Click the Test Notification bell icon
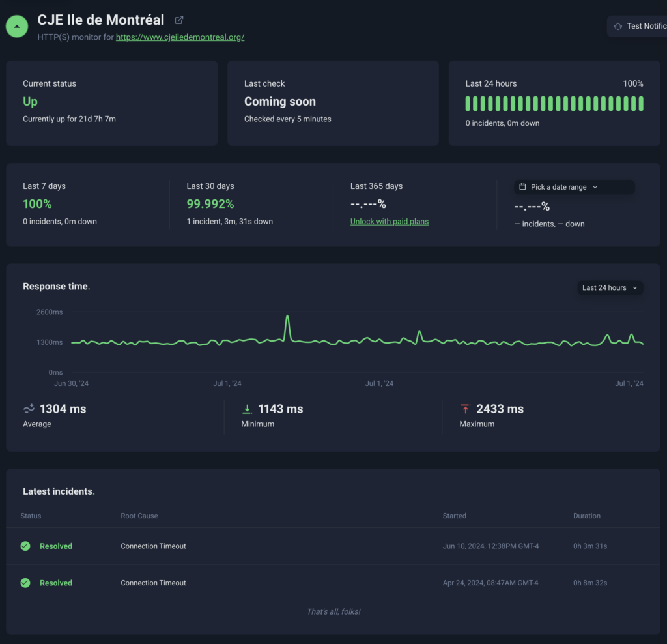 [x=617, y=26]
